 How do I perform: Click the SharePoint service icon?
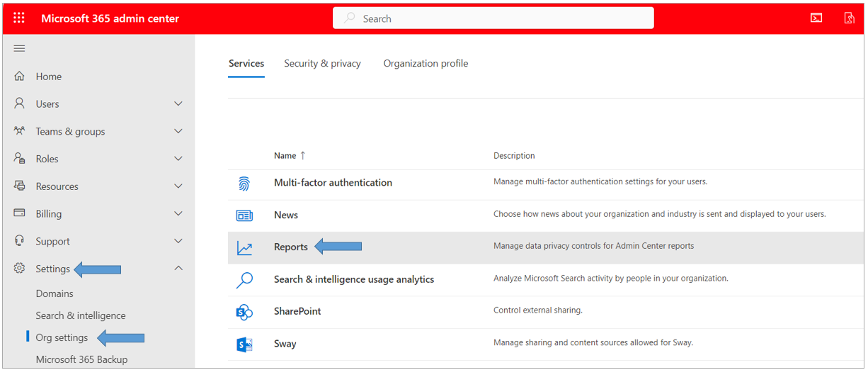click(244, 312)
